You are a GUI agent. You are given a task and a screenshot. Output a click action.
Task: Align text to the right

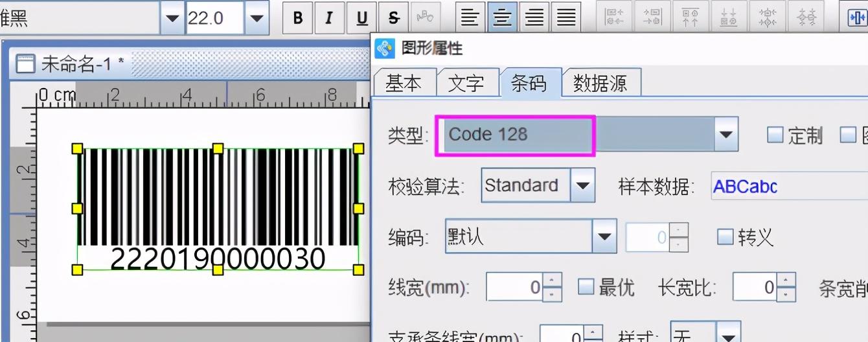534,17
